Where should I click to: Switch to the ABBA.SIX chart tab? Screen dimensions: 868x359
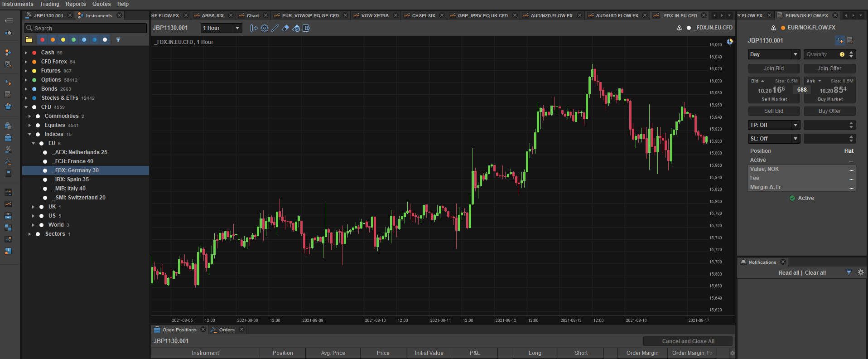click(212, 15)
